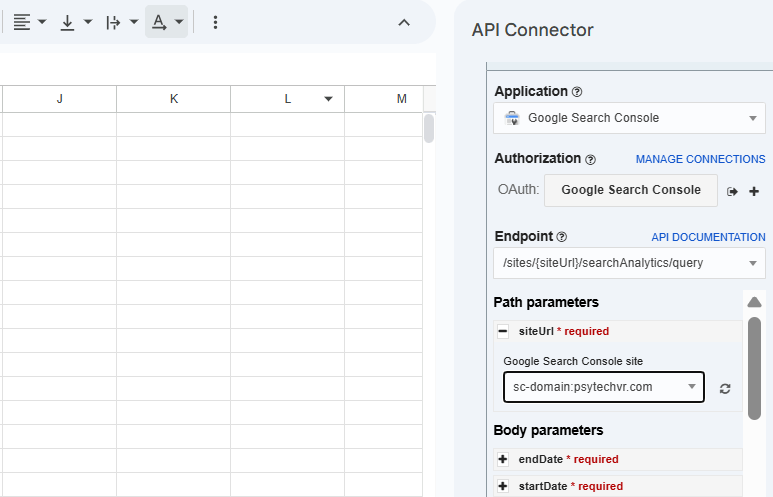Image resolution: width=773 pixels, height=497 pixels.
Task: Open text wrapping options
Action: pos(121,22)
